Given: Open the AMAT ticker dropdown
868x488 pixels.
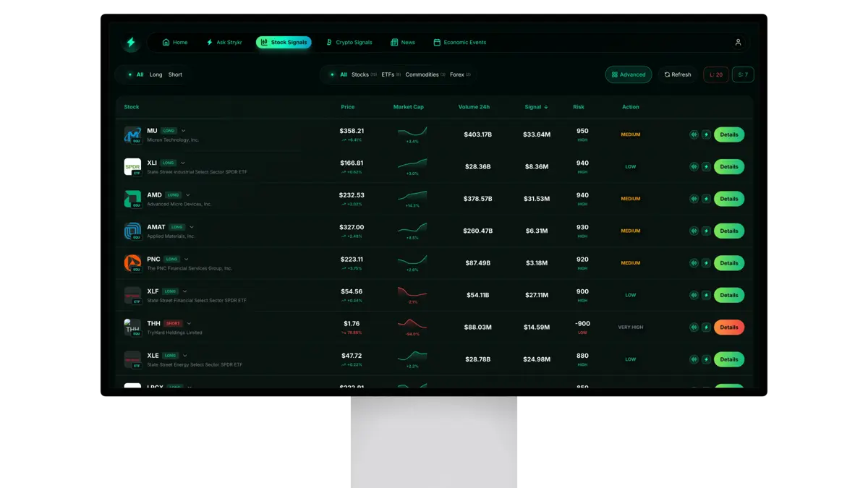Looking at the screenshot, I should coord(192,226).
